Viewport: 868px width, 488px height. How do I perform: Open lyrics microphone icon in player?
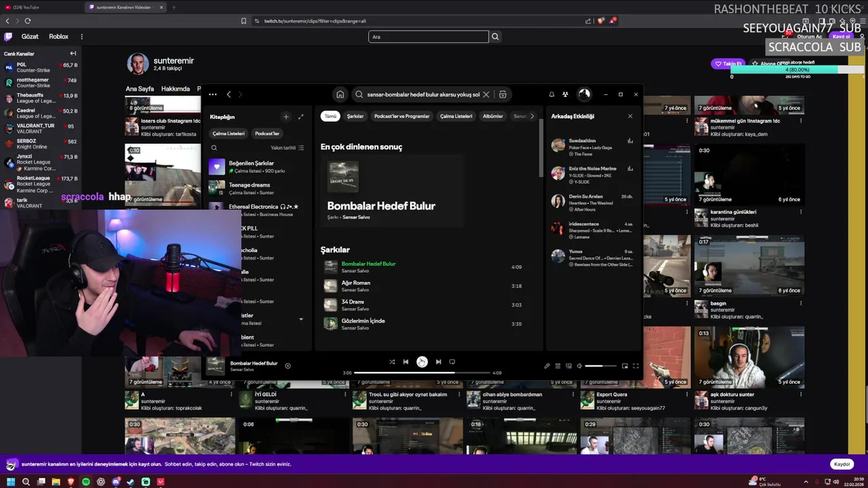[x=547, y=366]
